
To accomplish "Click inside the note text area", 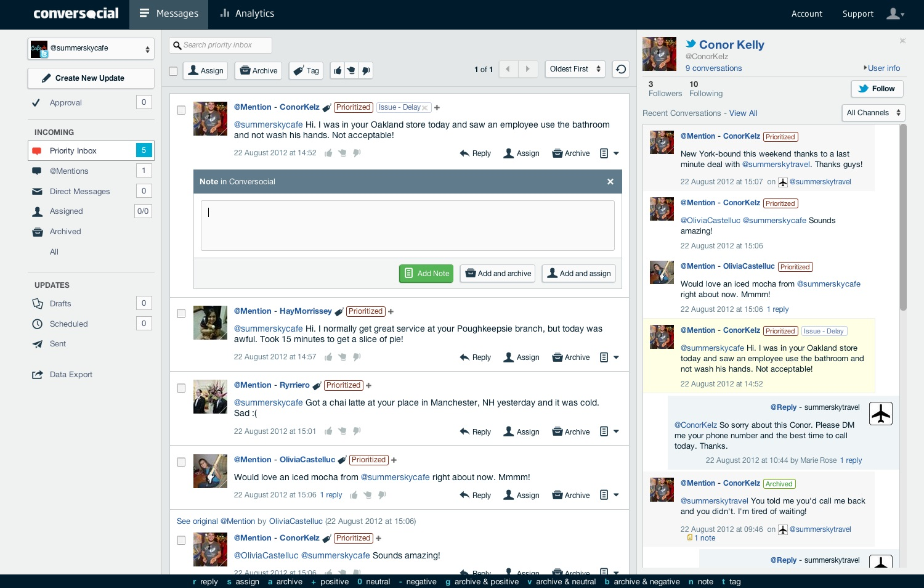I will coord(408,225).
